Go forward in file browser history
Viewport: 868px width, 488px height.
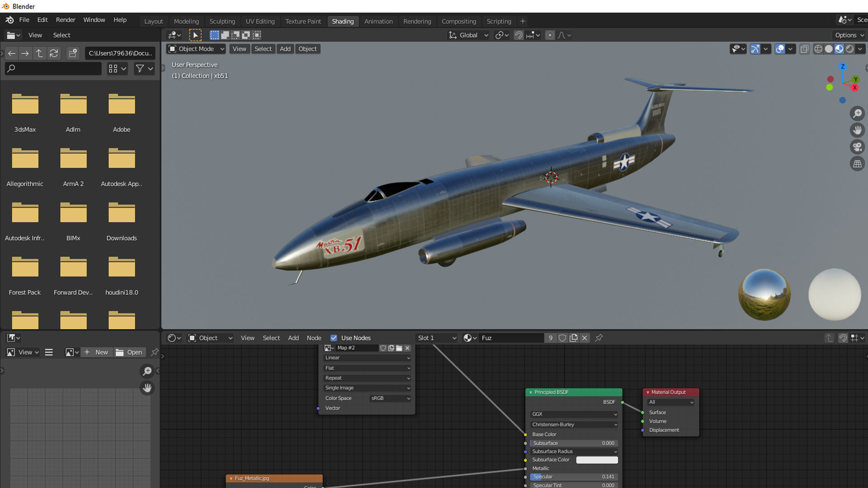(x=25, y=53)
